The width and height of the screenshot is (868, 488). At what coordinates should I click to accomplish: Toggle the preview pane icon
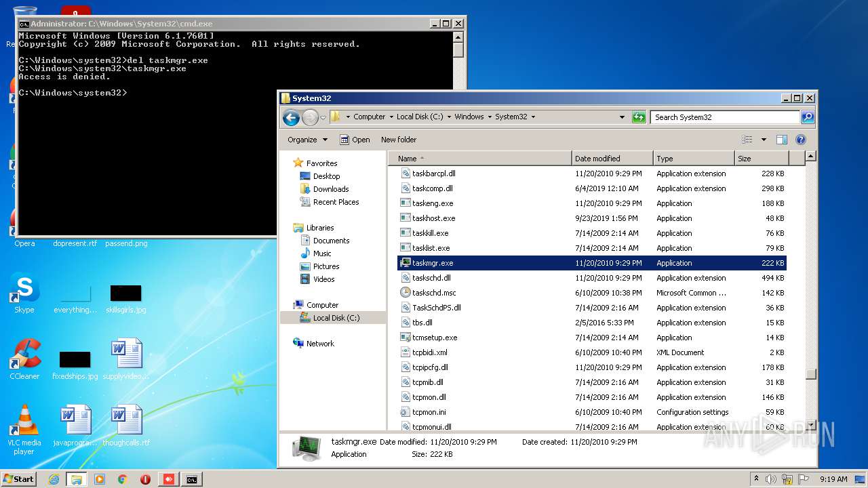point(782,140)
